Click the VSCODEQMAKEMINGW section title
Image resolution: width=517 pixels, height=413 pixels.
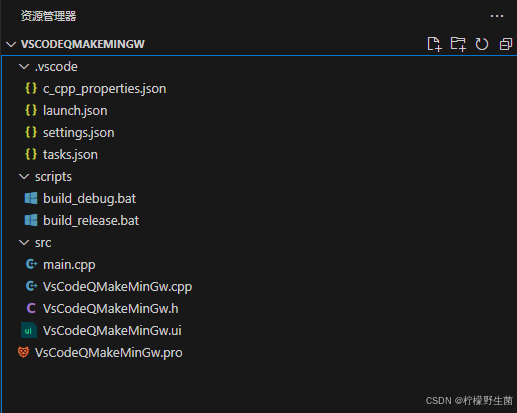(x=83, y=44)
